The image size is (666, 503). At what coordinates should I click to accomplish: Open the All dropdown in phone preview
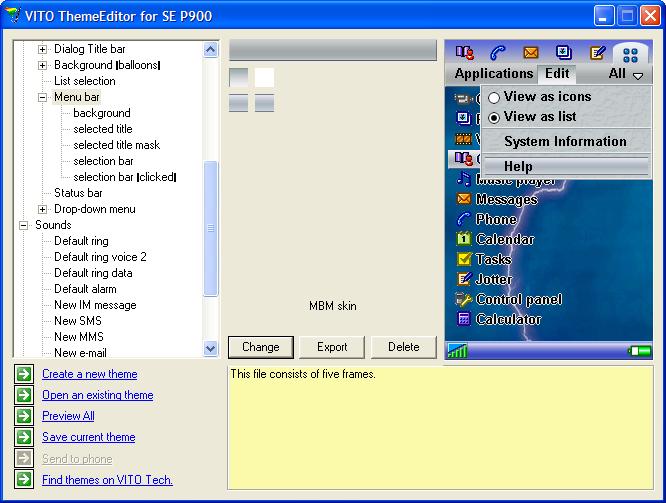(x=626, y=74)
